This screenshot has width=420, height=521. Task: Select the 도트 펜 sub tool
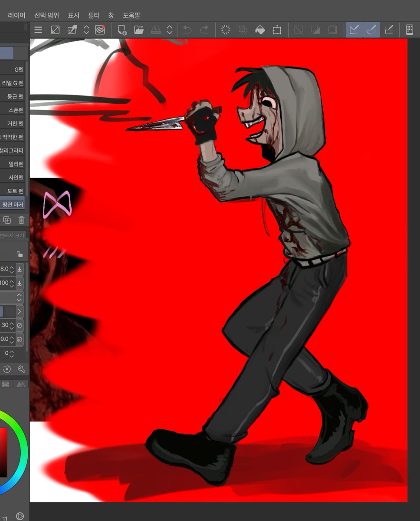pyautogui.click(x=13, y=191)
